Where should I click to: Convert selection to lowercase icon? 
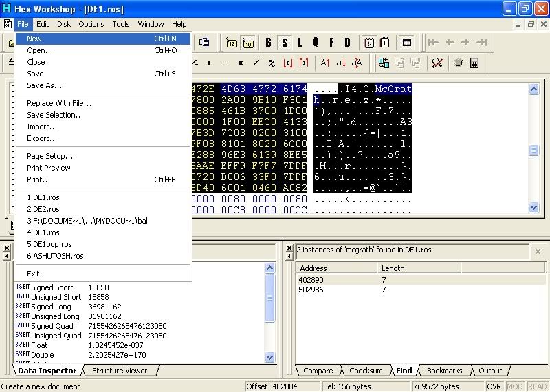(x=341, y=63)
